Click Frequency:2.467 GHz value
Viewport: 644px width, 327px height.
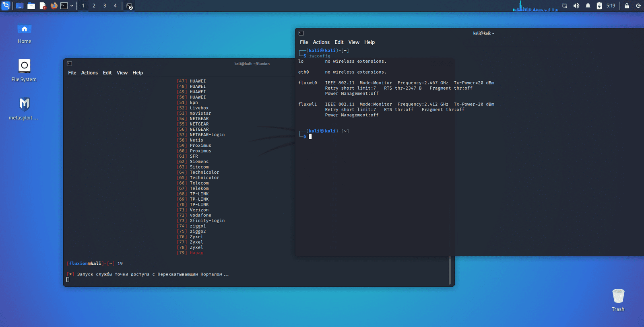pos(423,83)
